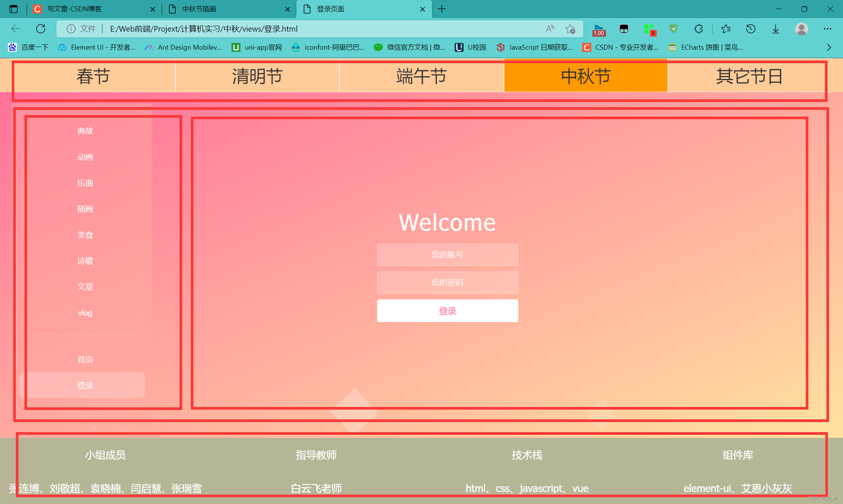This screenshot has height=504, width=843.
Task: Click the address bar URL
Action: pos(204,29)
